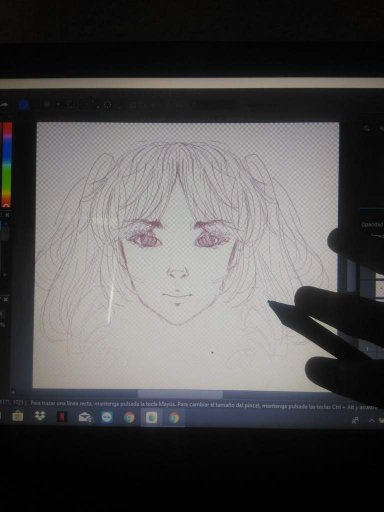
Task: Click the ring-shaped icon in the top toolbar
Action: point(108,105)
